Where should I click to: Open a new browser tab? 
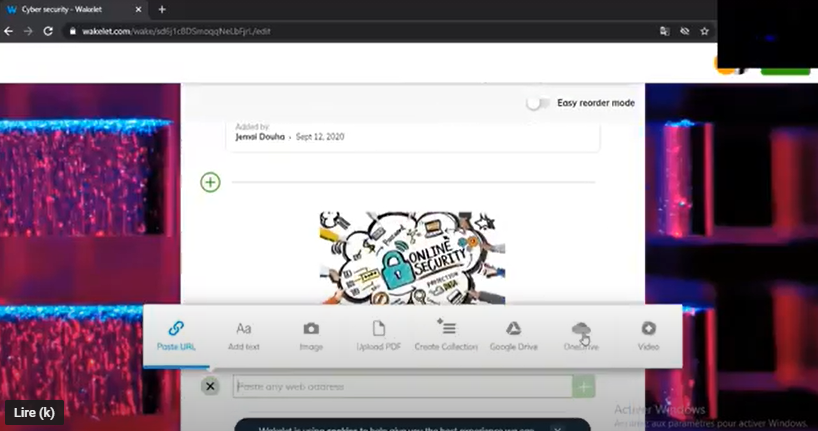click(x=162, y=9)
